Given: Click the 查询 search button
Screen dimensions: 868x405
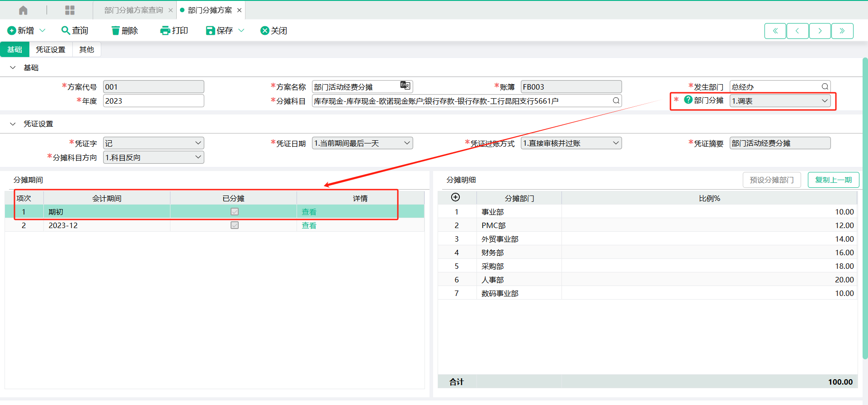Looking at the screenshot, I should [75, 30].
